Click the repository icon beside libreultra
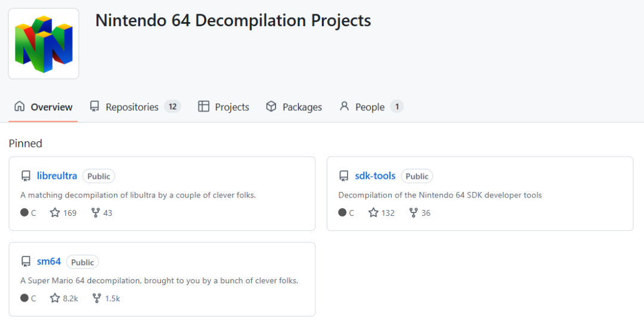 point(26,176)
